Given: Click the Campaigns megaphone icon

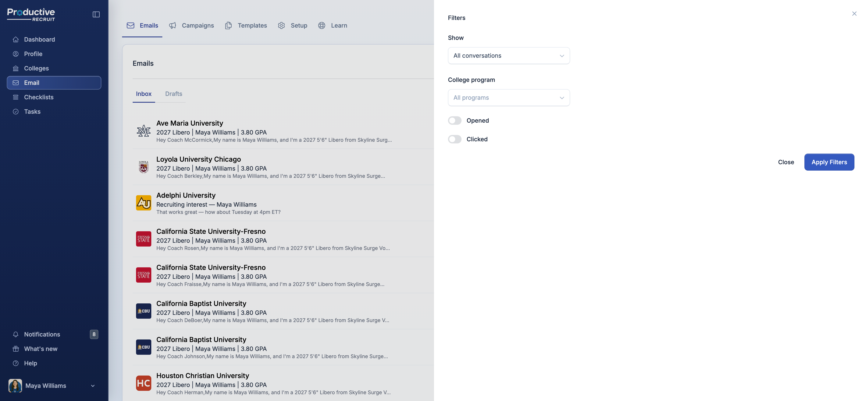Looking at the screenshot, I should tap(172, 26).
